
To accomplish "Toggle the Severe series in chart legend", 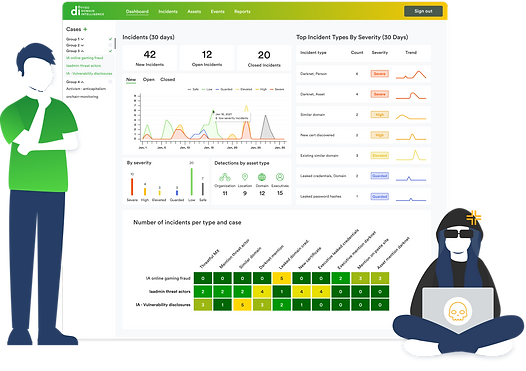I will 277,90.
